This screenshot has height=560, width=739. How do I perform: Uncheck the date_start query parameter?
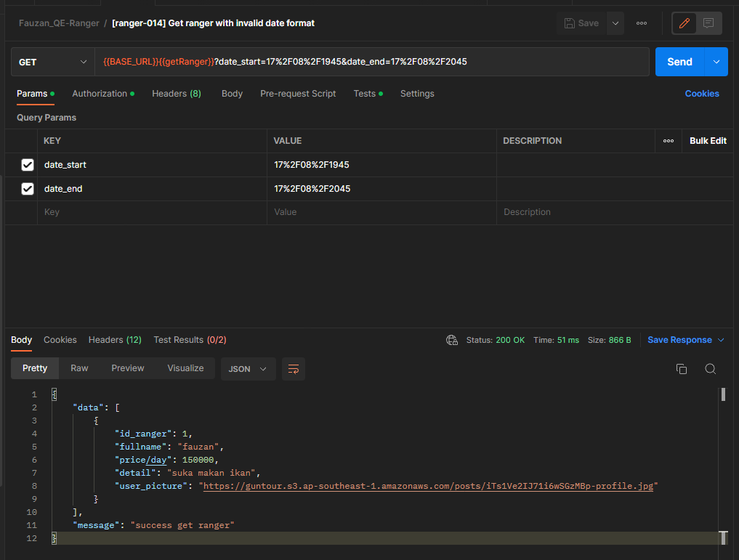tap(27, 165)
